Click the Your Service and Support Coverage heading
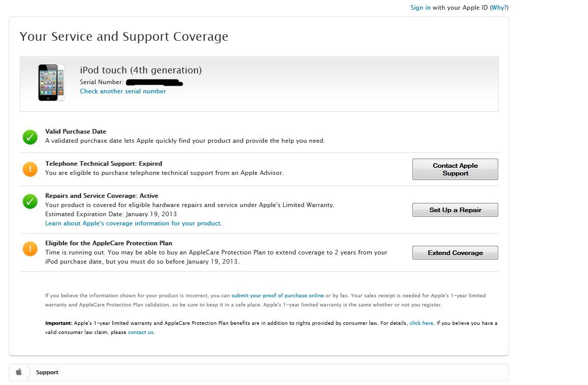The image size is (588, 385). point(124,36)
